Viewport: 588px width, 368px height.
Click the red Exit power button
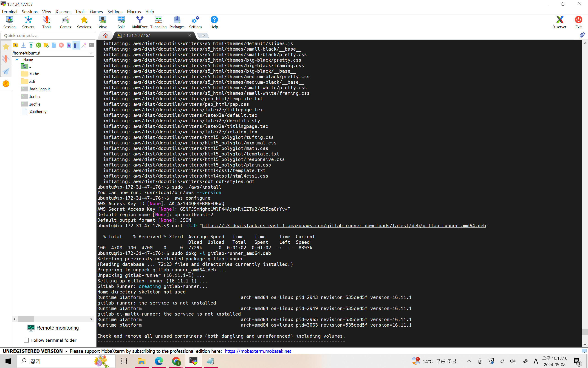(579, 22)
